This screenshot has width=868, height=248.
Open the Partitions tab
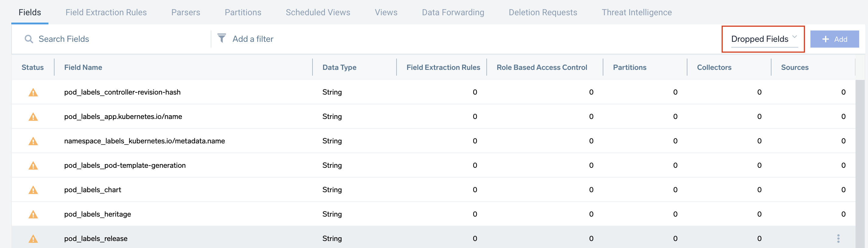[243, 13]
